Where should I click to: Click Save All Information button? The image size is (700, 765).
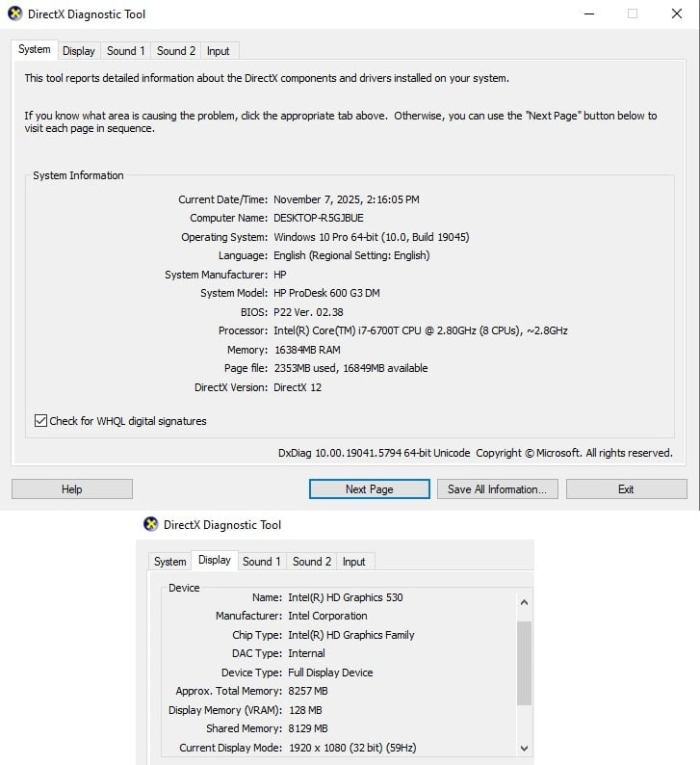497,489
